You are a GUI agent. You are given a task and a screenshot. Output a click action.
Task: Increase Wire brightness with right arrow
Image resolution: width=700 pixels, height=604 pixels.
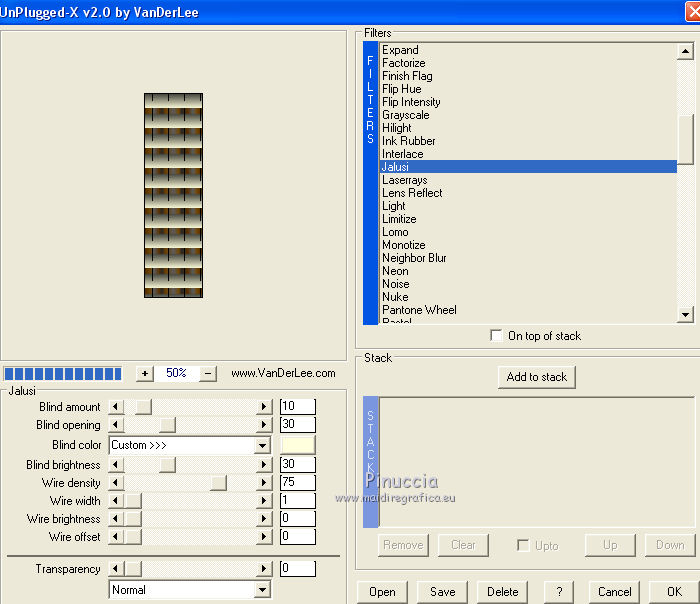coord(264,519)
